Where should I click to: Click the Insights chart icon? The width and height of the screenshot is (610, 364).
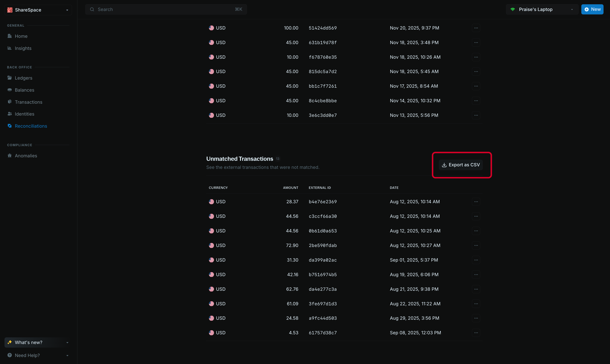click(10, 48)
